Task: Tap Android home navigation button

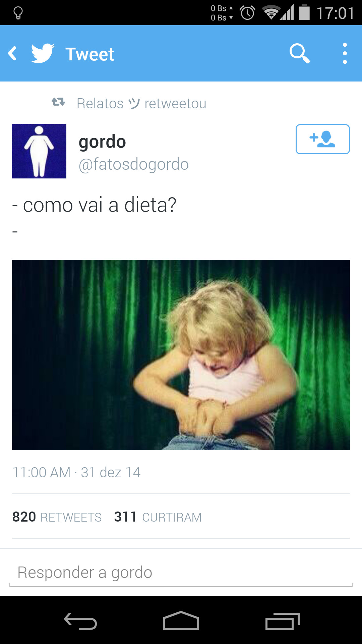Action: point(181,621)
